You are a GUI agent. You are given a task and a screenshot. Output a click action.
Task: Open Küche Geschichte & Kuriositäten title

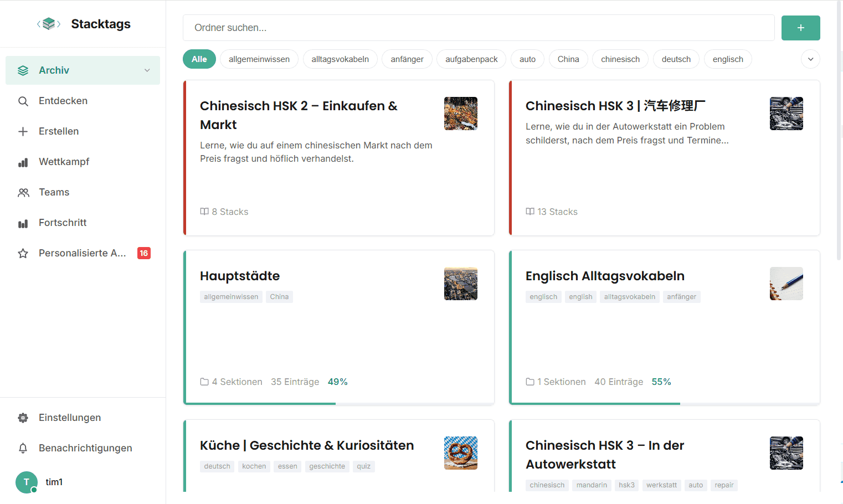307,445
